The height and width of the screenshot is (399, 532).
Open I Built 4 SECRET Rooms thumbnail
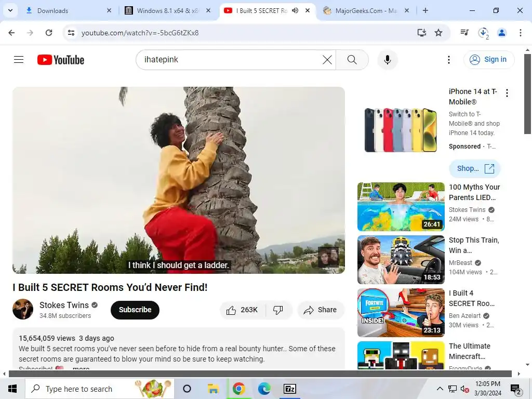click(401, 312)
